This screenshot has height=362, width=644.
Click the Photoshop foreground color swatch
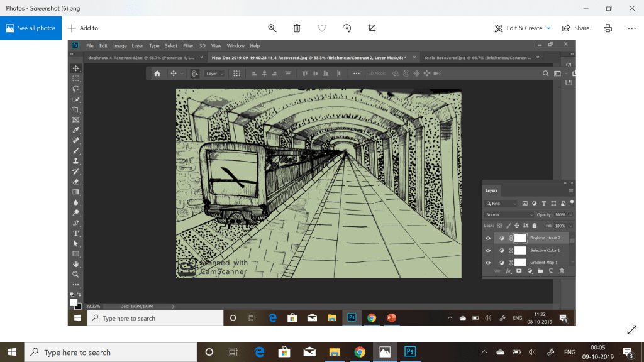click(x=74, y=302)
